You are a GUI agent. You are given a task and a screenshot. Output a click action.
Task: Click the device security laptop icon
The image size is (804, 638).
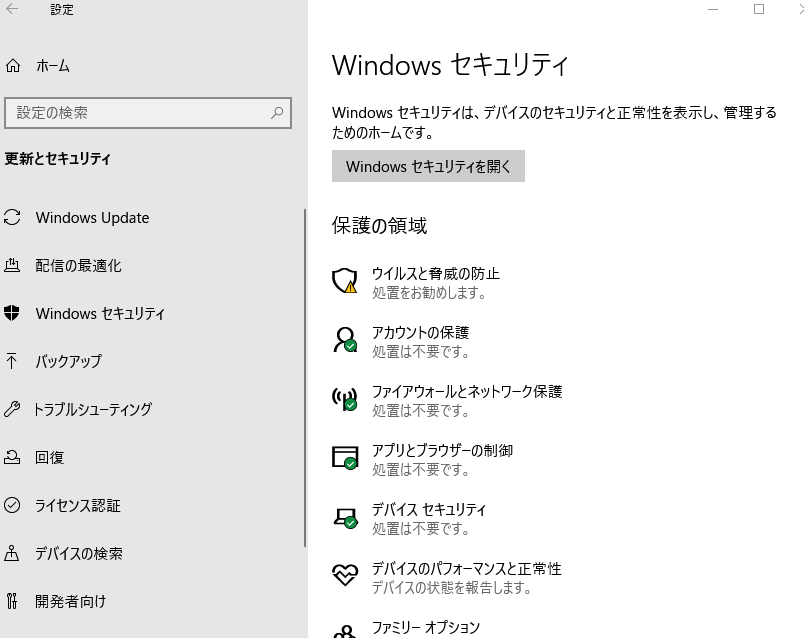[x=345, y=517]
